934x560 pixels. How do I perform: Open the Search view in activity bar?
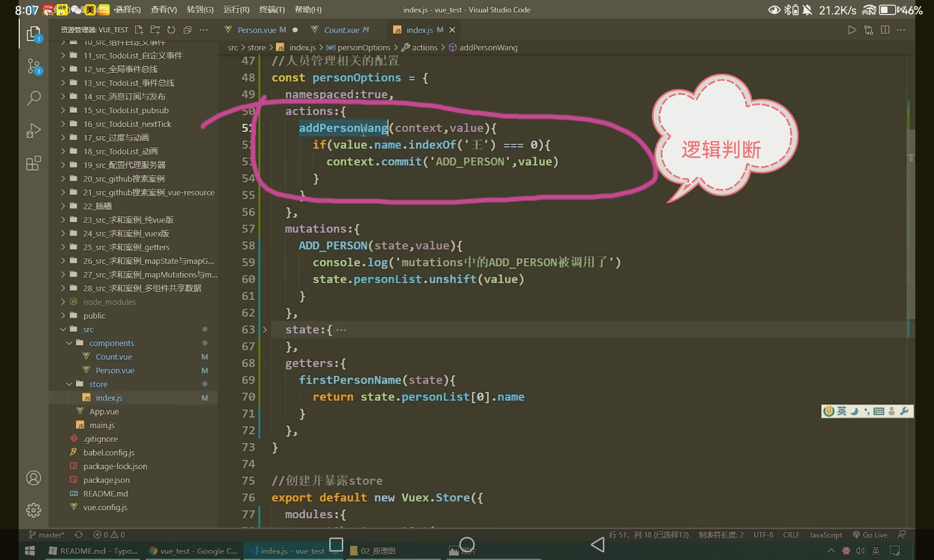34,98
